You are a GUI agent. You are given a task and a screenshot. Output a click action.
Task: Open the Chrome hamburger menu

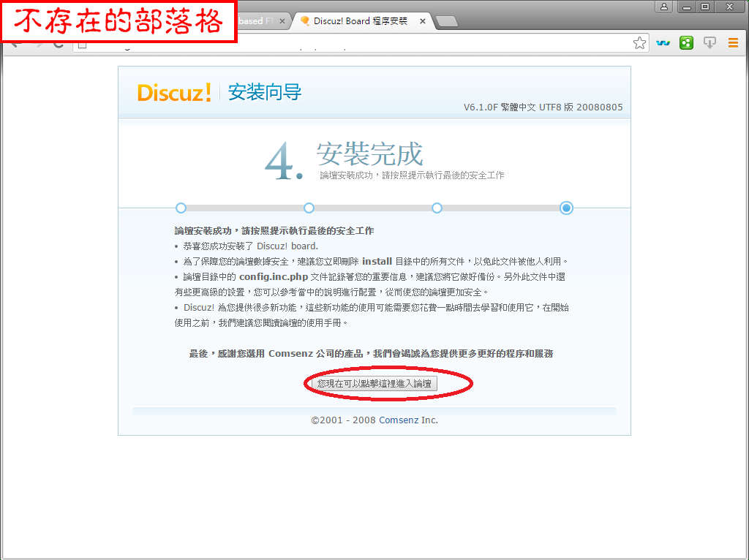pyautogui.click(x=733, y=43)
